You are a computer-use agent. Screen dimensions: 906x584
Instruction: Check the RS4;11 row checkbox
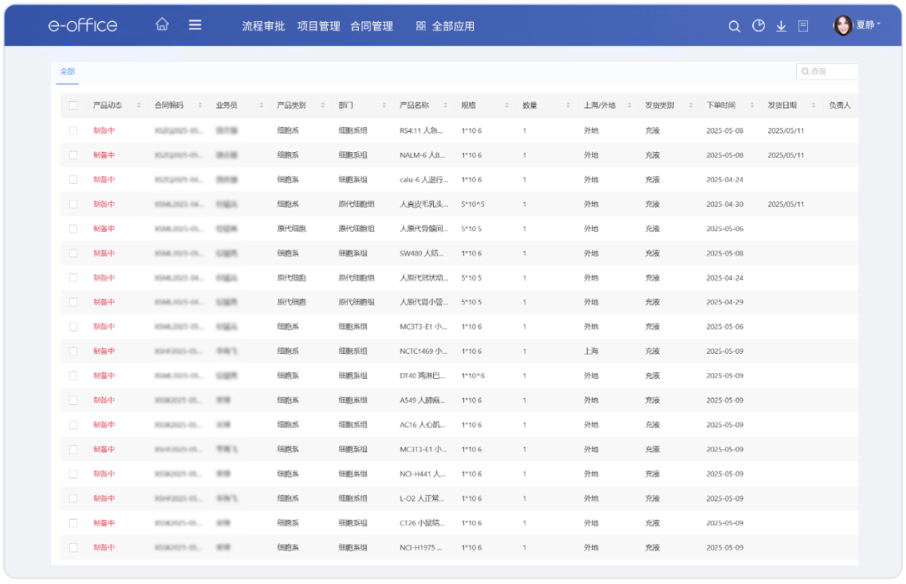(73, 131)
